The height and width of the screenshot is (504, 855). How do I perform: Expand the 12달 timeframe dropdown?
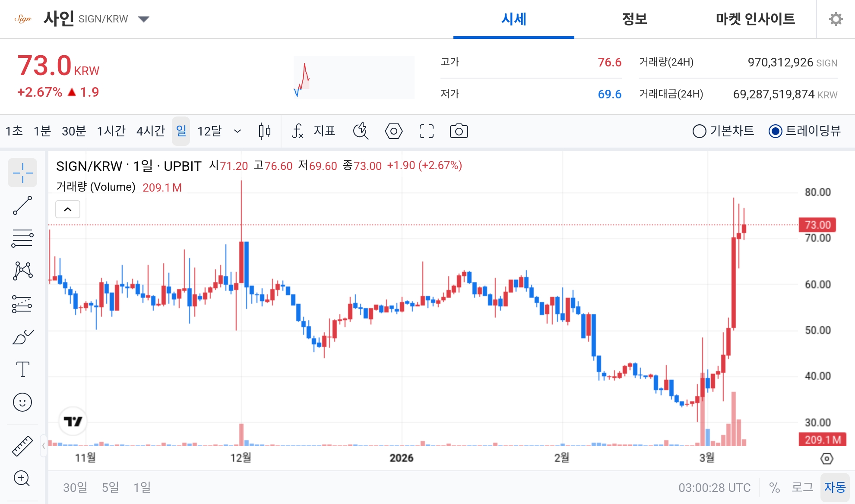point(237,131)
